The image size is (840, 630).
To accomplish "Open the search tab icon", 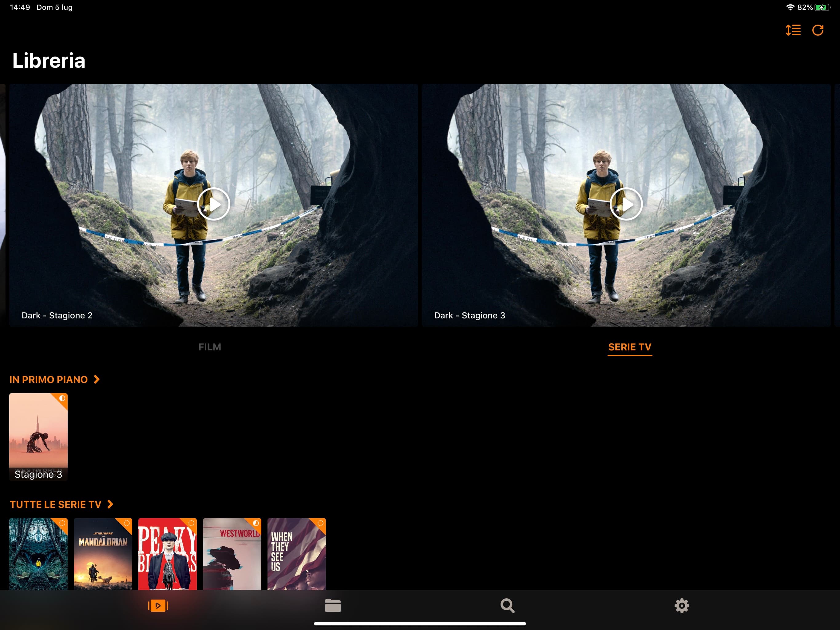I will pyautogui.click(x=507, y=605).
